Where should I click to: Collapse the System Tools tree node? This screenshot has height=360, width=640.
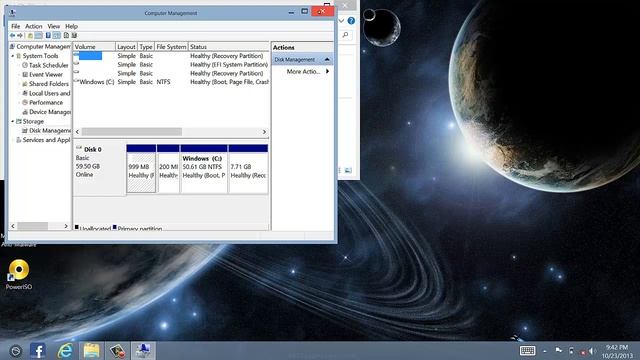13,56
